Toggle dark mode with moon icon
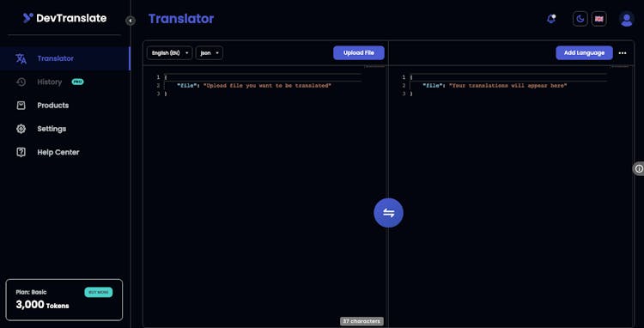The width and height of the screenshot is (644, 328). click(580, 19)
